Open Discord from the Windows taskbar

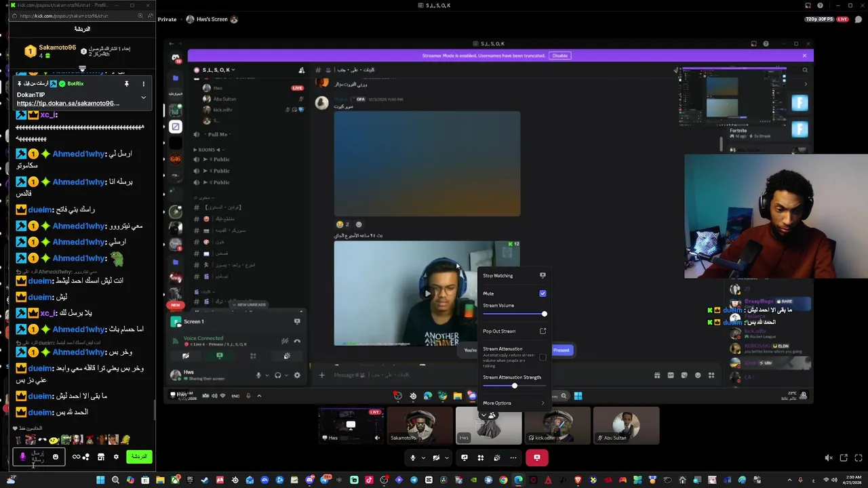pyautogui.click(x=309, y=480)
